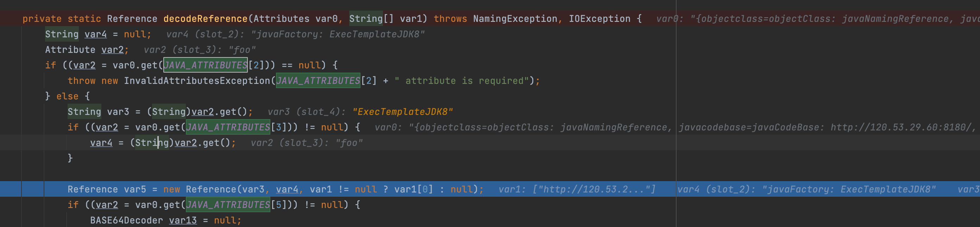The width and height of the screenshot is (980, 227).
Task: Click the InvalidAttributesException class name
Action: pos(197,81)
